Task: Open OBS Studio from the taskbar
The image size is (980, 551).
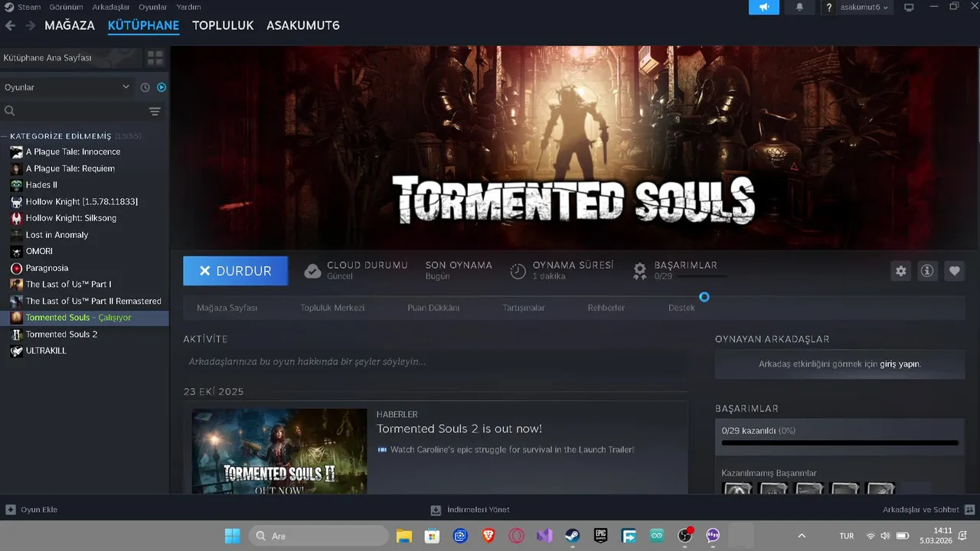Action: click(x=685, y=536)
